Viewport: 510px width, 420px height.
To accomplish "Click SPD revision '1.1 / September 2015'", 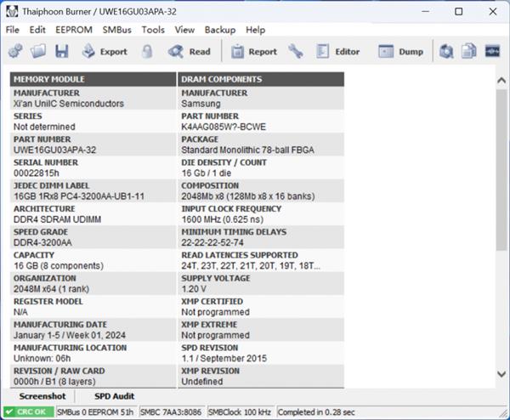I will pos(224,358).
